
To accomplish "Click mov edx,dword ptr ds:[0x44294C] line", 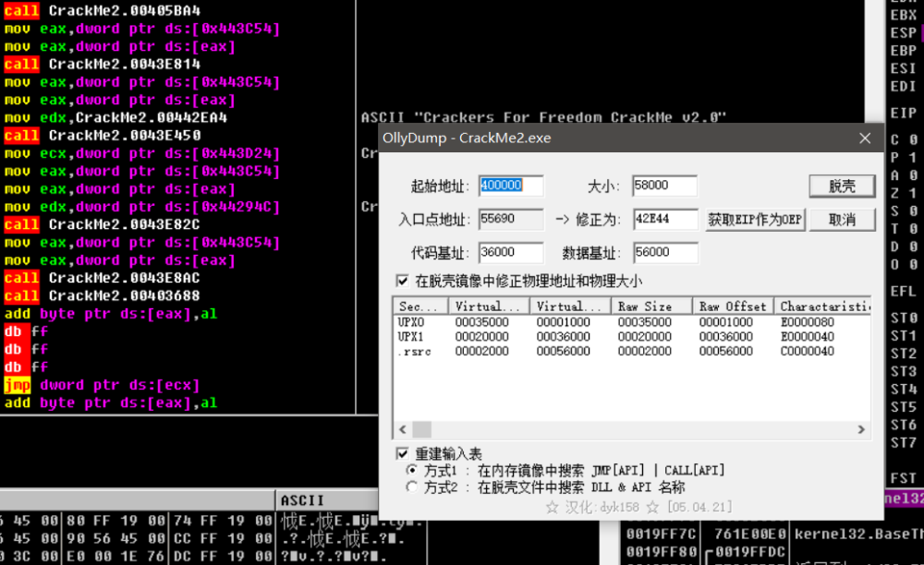I will [x=142, y=207].
